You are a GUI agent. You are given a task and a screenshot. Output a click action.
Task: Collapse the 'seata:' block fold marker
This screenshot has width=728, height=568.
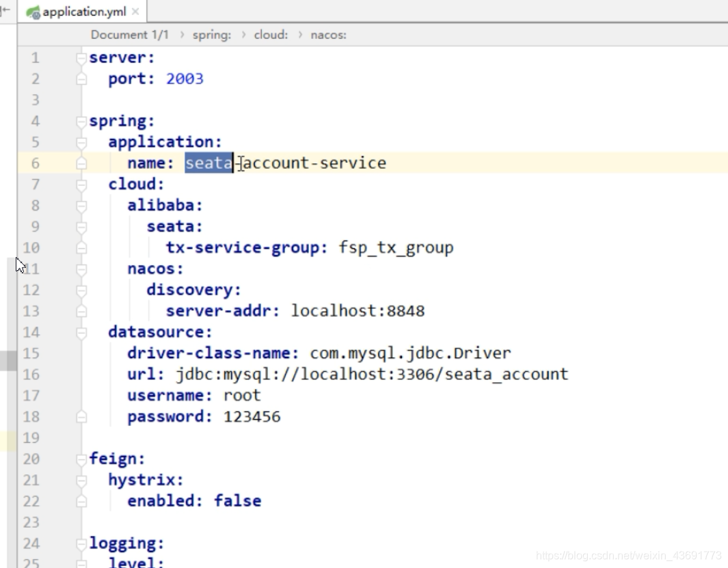pyautogui.click(x=81, y=227)
